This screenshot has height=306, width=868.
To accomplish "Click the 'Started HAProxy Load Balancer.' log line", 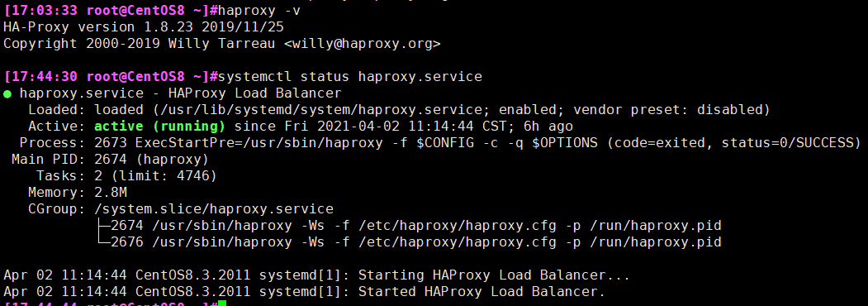I will [x=305, y=292].
